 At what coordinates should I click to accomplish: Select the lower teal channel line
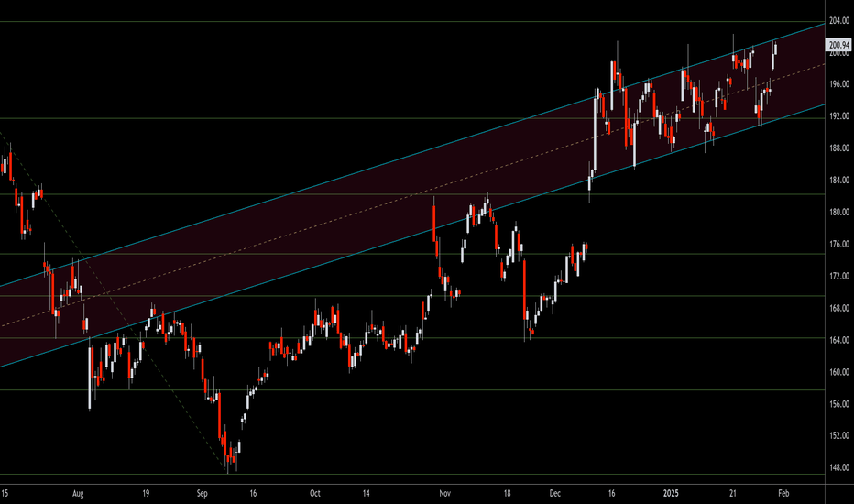(412, 236)
